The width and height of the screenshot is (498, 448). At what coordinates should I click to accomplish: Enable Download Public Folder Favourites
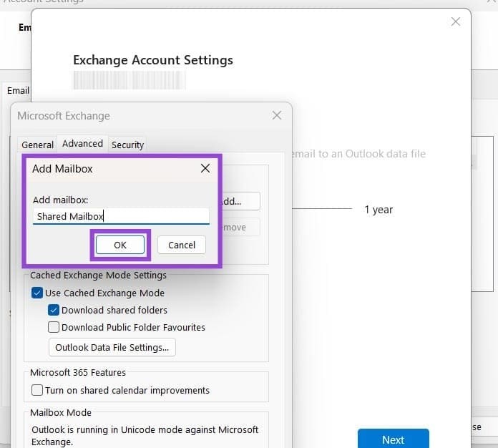pyautogui.click(x=54, y=327)
